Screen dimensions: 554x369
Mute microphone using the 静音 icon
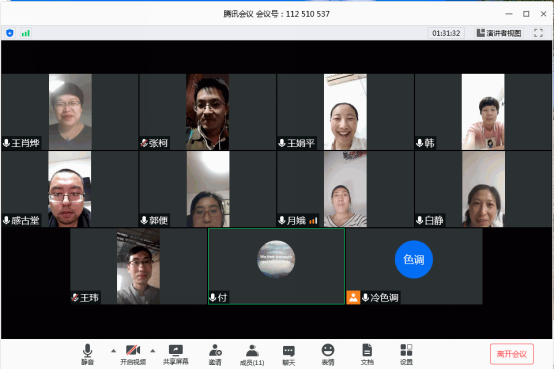click(87, 354)
